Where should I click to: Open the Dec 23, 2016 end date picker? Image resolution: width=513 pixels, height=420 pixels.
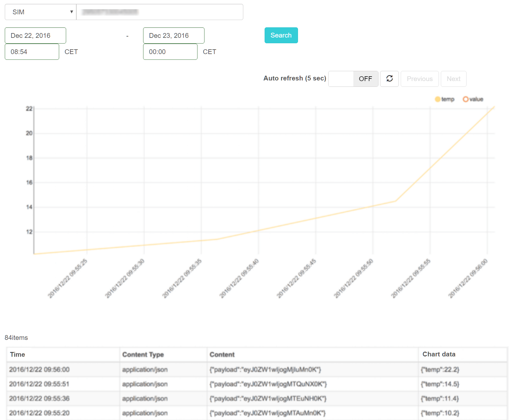tap(173, 36)
